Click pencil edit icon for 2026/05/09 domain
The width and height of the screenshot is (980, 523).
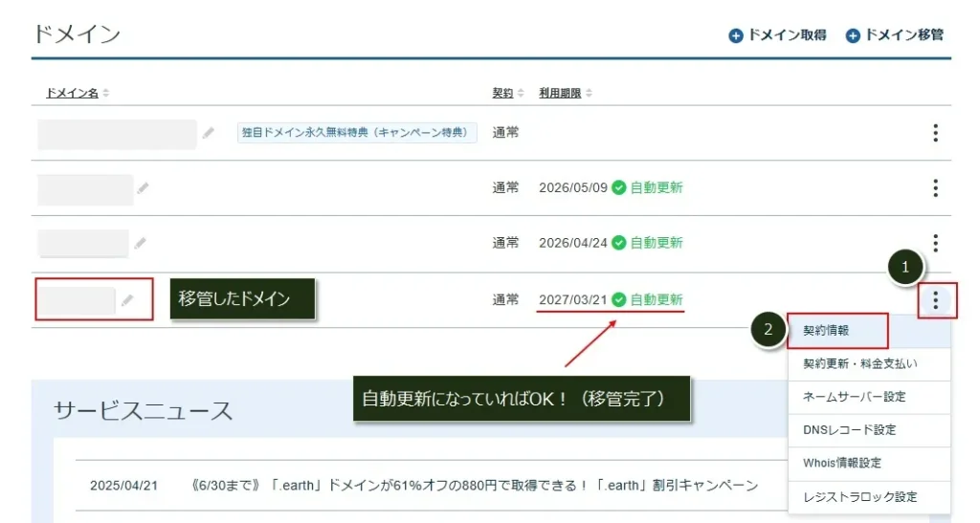pyautogui.click(x=144, y=187)
